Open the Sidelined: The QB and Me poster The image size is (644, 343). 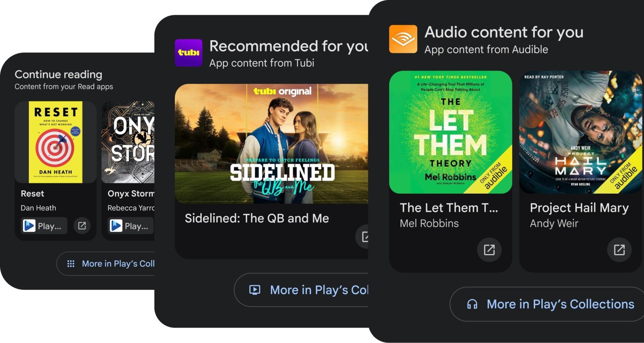(x=272, y=144)
